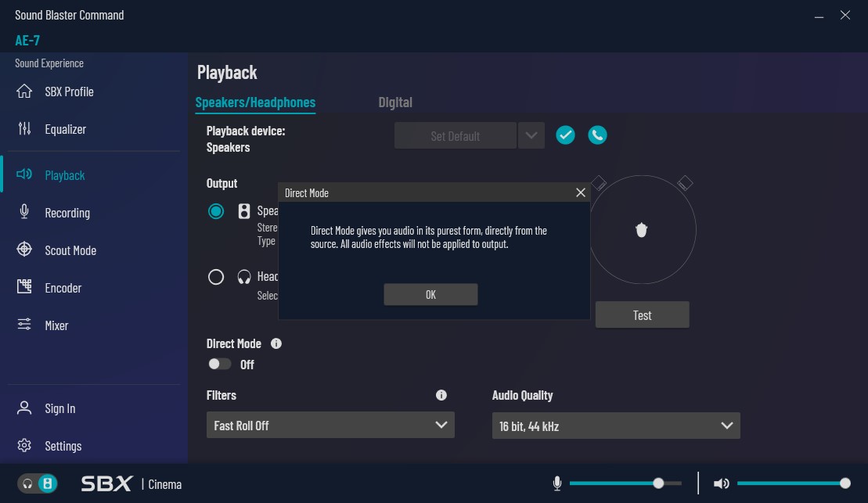The width and height of the screenshot is (868, 503).
Task: Open the Fast Roll Off filters dropdown
Action: point(330,425)
